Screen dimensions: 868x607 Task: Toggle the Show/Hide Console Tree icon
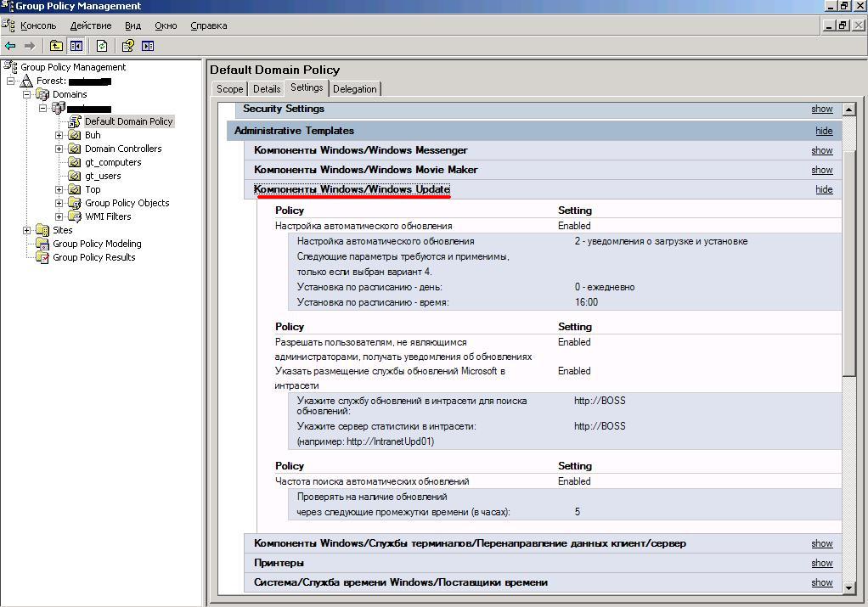(76, 46)
